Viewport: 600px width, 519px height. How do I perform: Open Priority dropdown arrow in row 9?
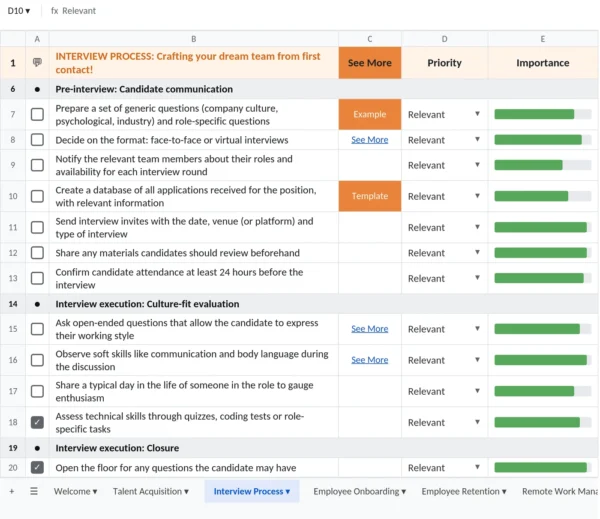coord(477,165)
